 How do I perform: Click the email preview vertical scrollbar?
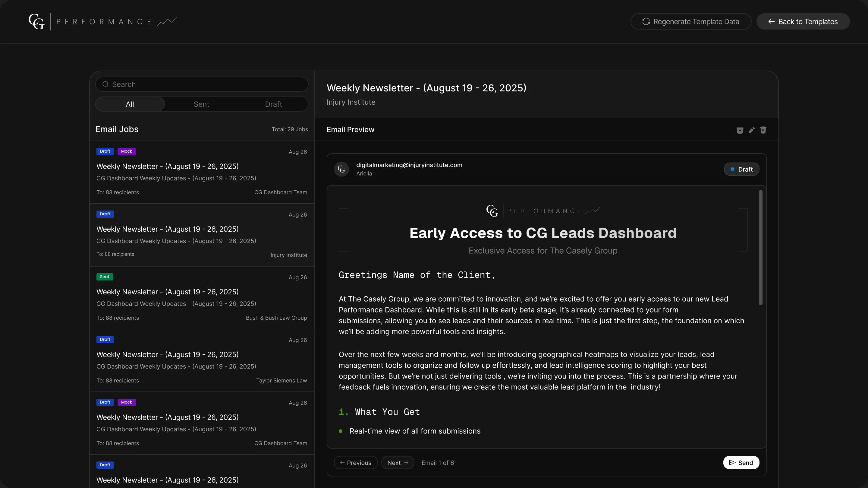point(760,248)
